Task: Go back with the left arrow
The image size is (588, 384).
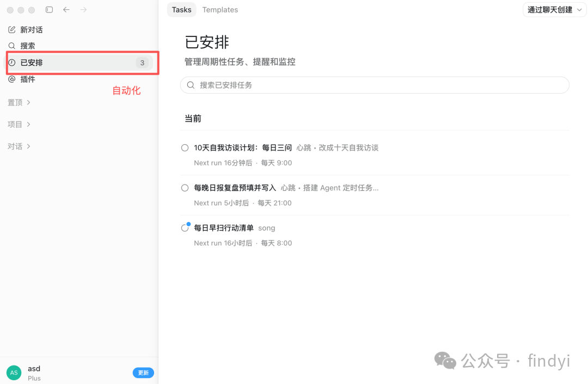Action: click(x=66, y=10)
